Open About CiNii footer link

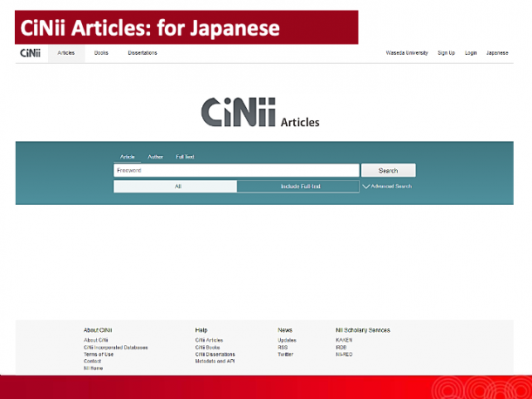pyautogui.click(x=96, y=340)
